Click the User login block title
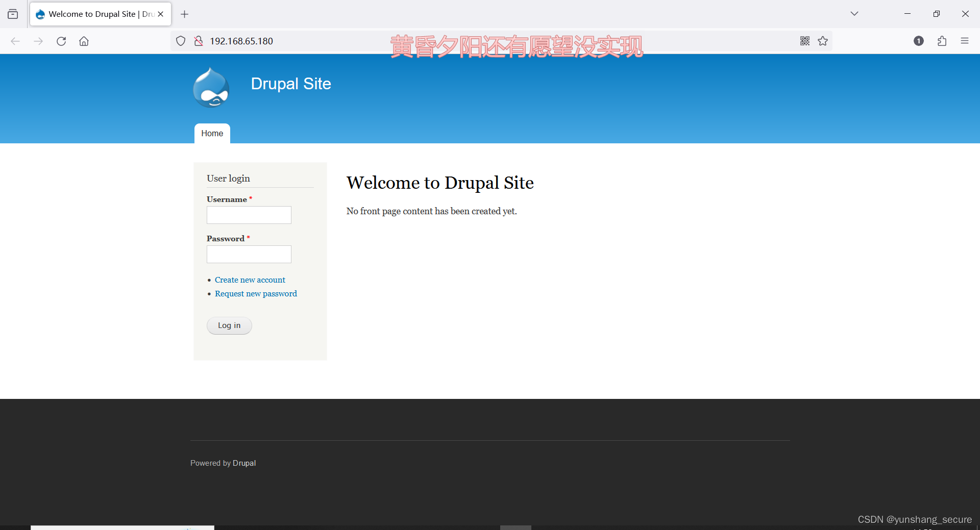This screenshot has height=530, width=980. tap(228, 179)
